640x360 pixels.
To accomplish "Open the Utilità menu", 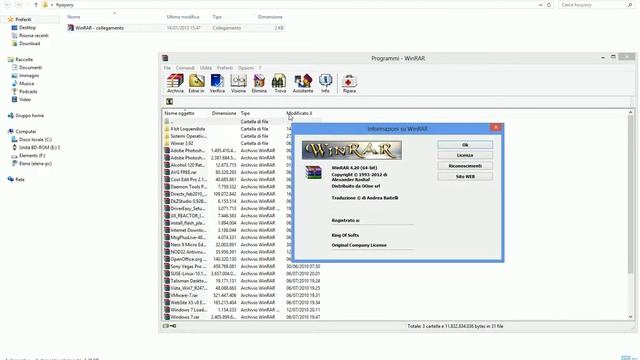I will coord(206,68).
